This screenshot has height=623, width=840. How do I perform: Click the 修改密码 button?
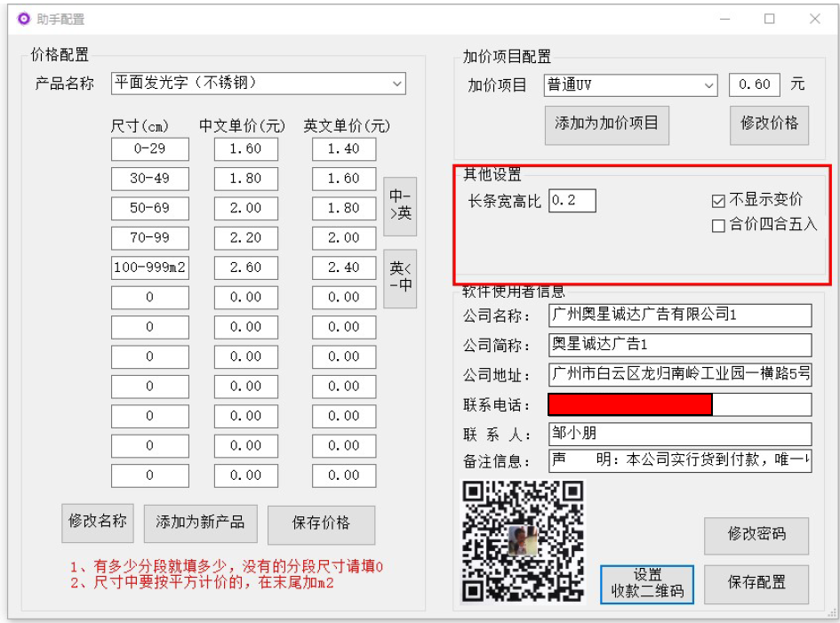point(756,535)
